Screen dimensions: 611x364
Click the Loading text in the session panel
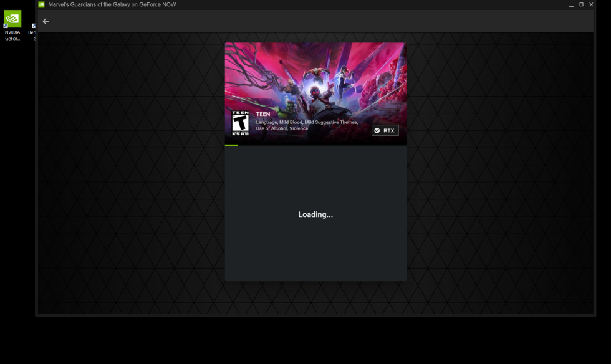click(315, 214)
